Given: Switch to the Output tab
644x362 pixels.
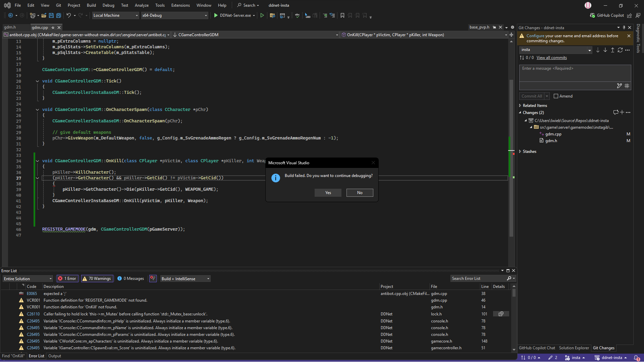Looking at the screenshot, I should coord(55,356).
